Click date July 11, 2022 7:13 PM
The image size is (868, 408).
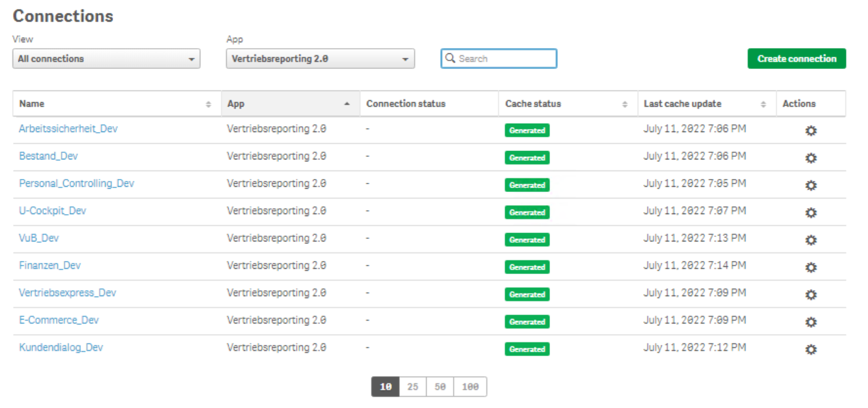pyautogui.click(x=695, y=238)
